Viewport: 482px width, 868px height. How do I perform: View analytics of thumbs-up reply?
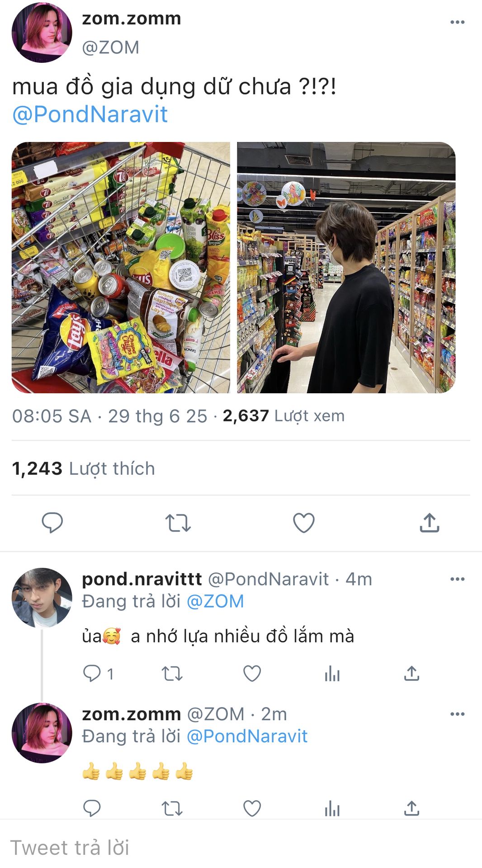click(x=332, y=808)
